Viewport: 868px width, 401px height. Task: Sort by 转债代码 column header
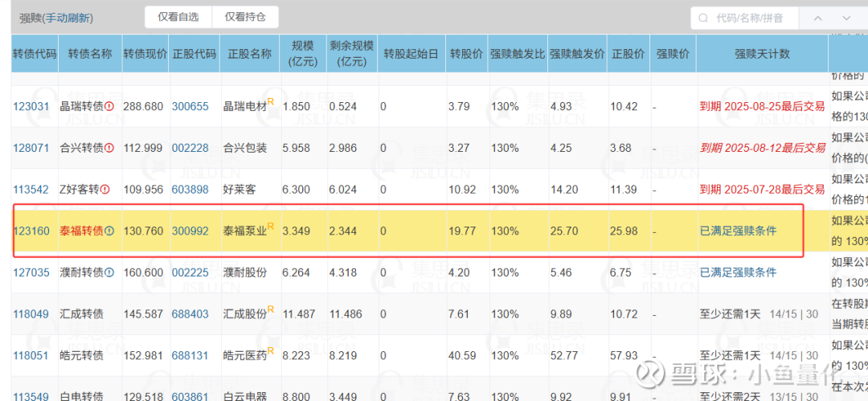tap(35, 55)
